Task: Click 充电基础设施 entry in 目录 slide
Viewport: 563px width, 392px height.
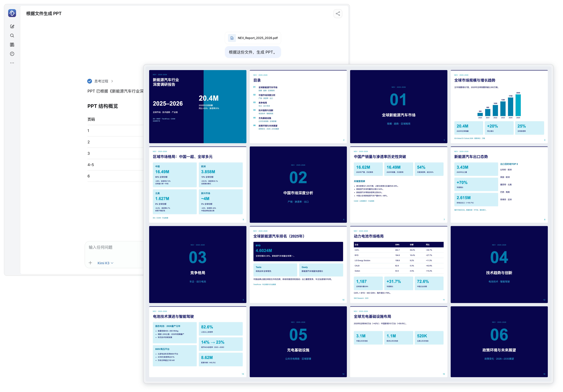Action: [x=265, y=118]
